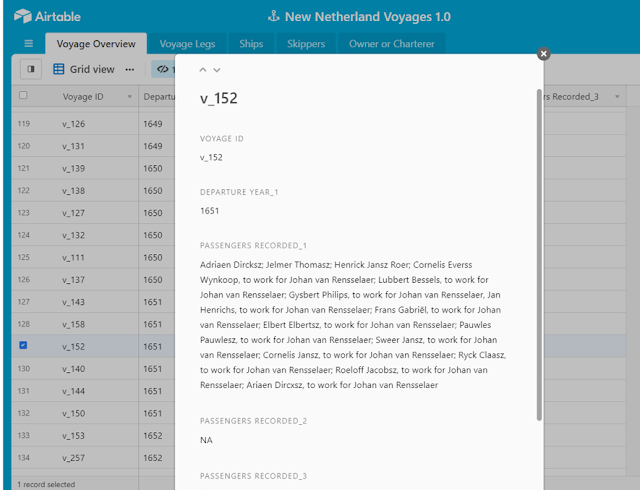Select the v_139 cell in grid
This screenshot has height=490, width=640.
pos(75,168)
